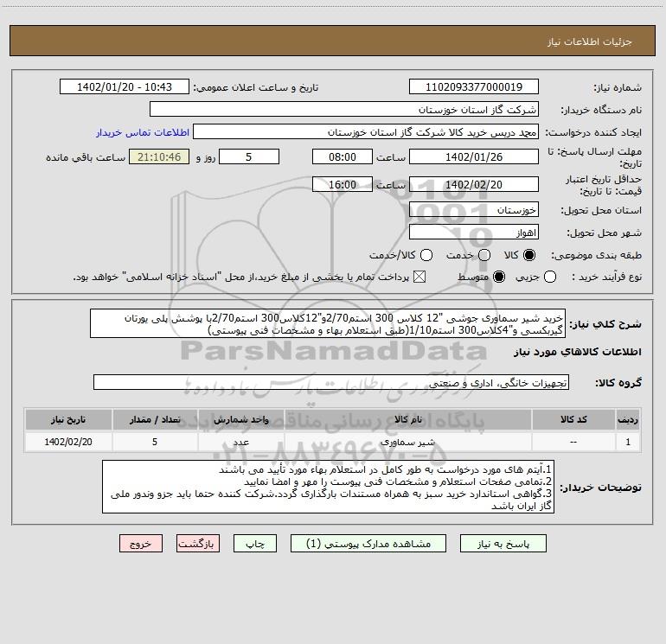666x644 pixels.
Task: Click the ایجاد کننده درخواست field
Action: click(366, 132)
